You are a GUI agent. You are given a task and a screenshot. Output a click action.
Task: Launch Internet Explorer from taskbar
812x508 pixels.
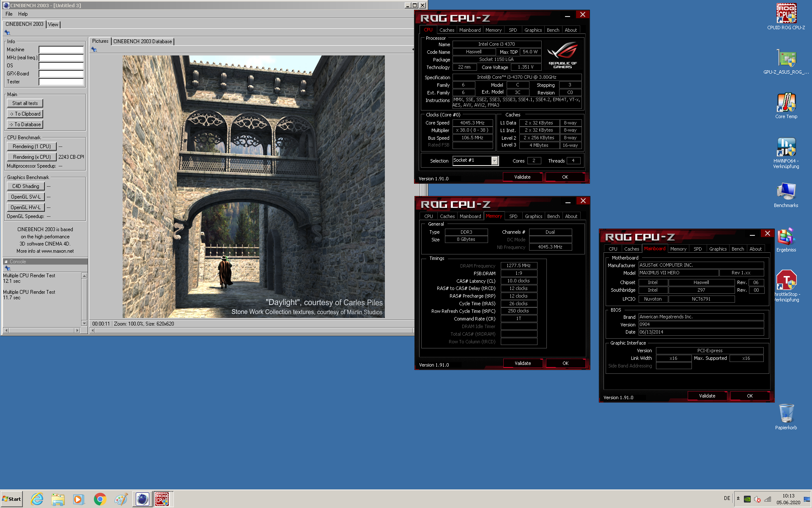(37, 499)
